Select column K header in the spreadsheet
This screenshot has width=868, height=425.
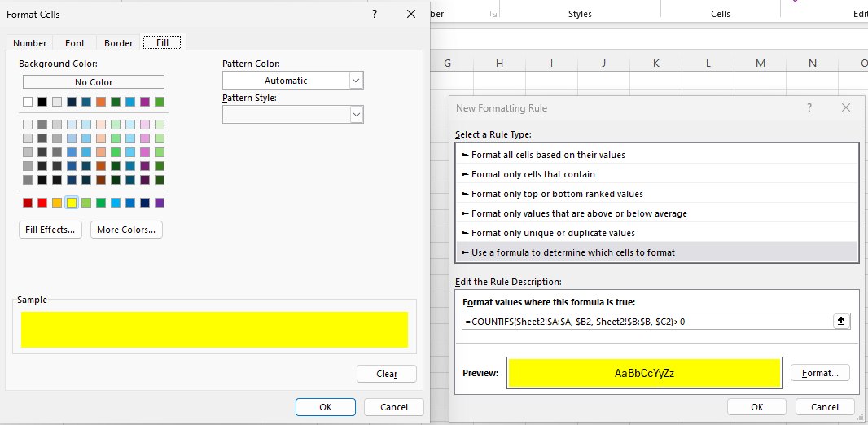point(656,63)
